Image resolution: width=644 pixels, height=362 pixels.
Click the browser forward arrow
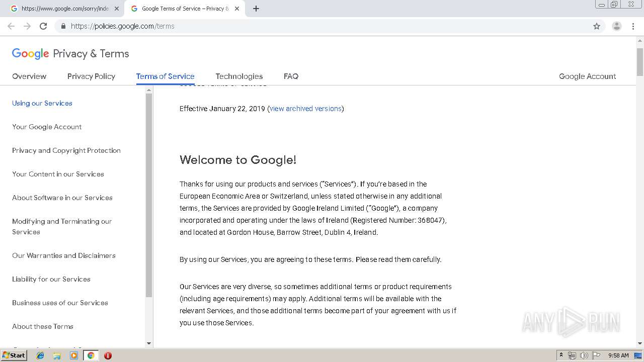(27, 26)
